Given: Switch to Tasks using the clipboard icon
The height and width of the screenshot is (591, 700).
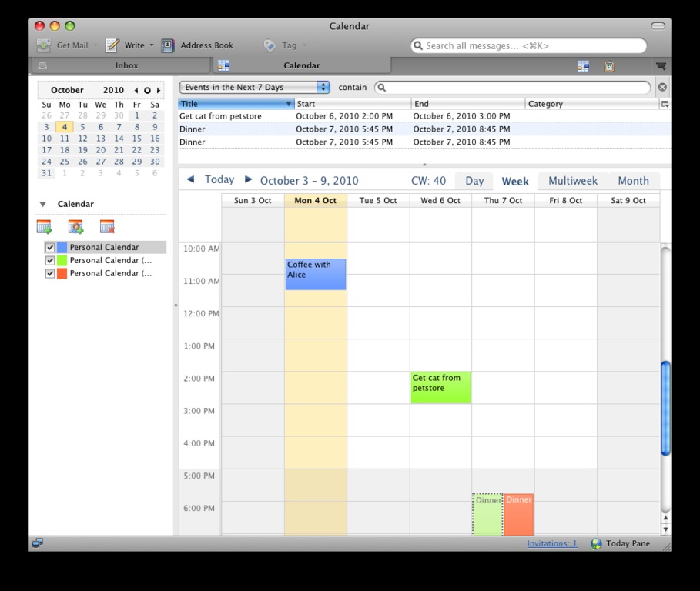Looking at the screenshot, I should [609, 66].
